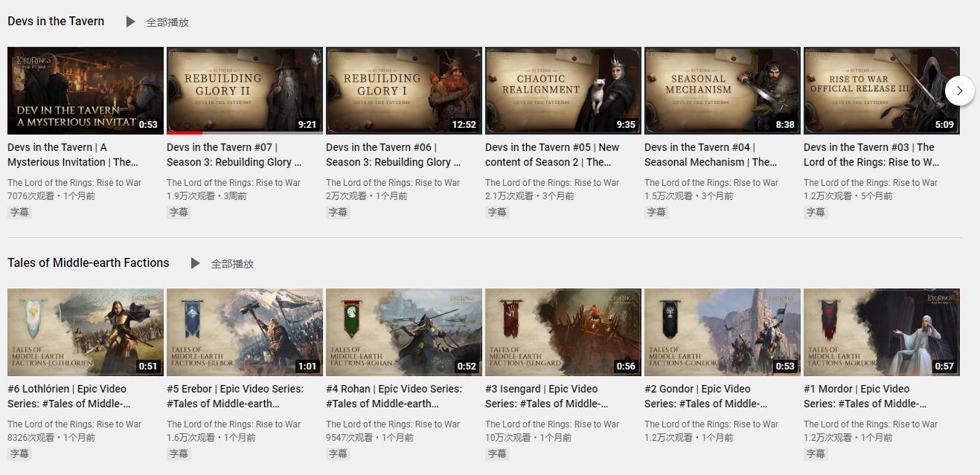This screenshot has width=980, height=475.
Task: Open the Factions-Lothlórien video thumbnail
Action: pyautogui.click(x=86, y=332)
